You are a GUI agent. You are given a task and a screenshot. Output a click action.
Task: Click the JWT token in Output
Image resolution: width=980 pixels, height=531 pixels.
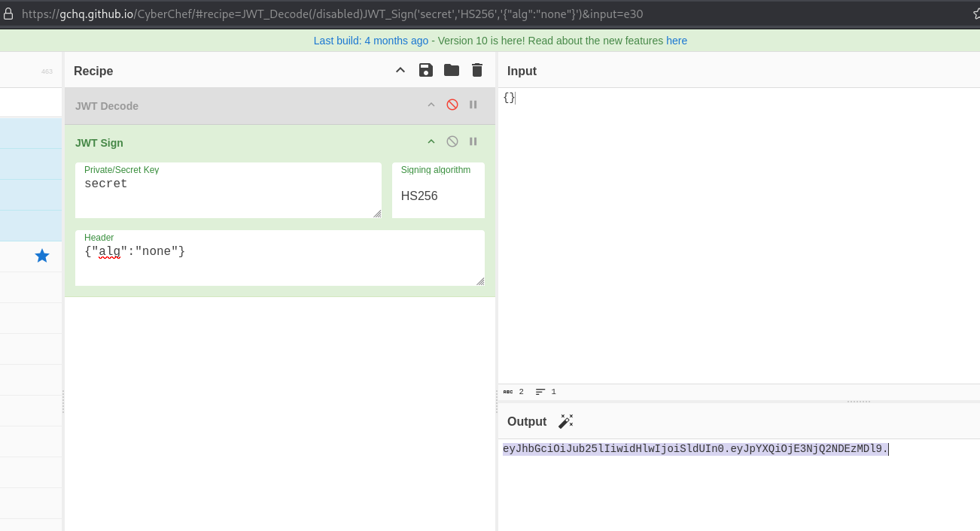point(695,449)
